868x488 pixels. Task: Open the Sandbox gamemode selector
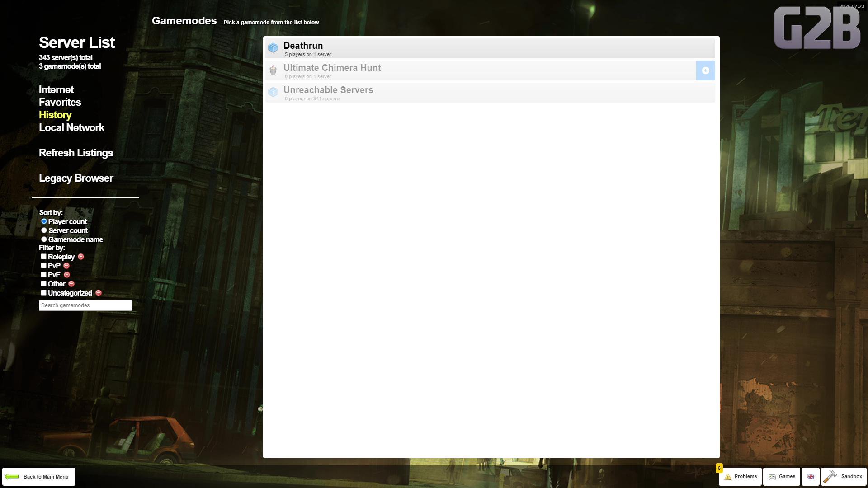[x=843, y=477]
